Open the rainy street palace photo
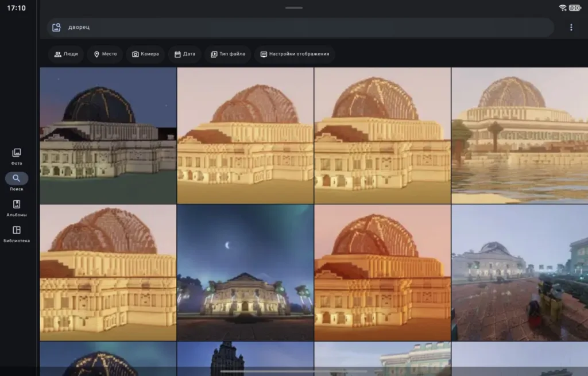 tap(520, 273)
